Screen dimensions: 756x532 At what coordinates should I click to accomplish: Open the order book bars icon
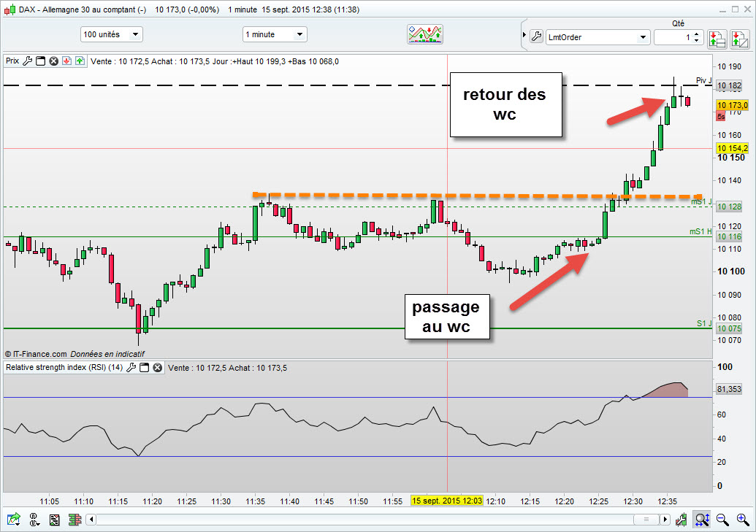(x=75, y=520)
